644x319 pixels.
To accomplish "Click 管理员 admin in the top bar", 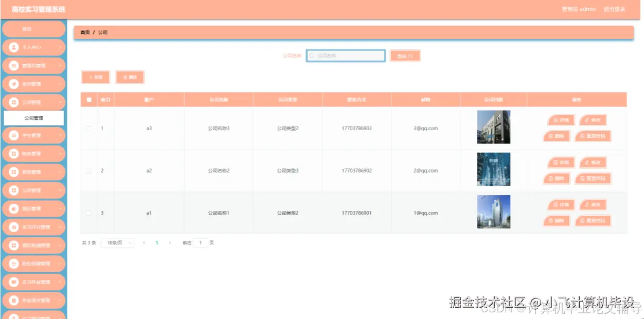I will [579, 9].
